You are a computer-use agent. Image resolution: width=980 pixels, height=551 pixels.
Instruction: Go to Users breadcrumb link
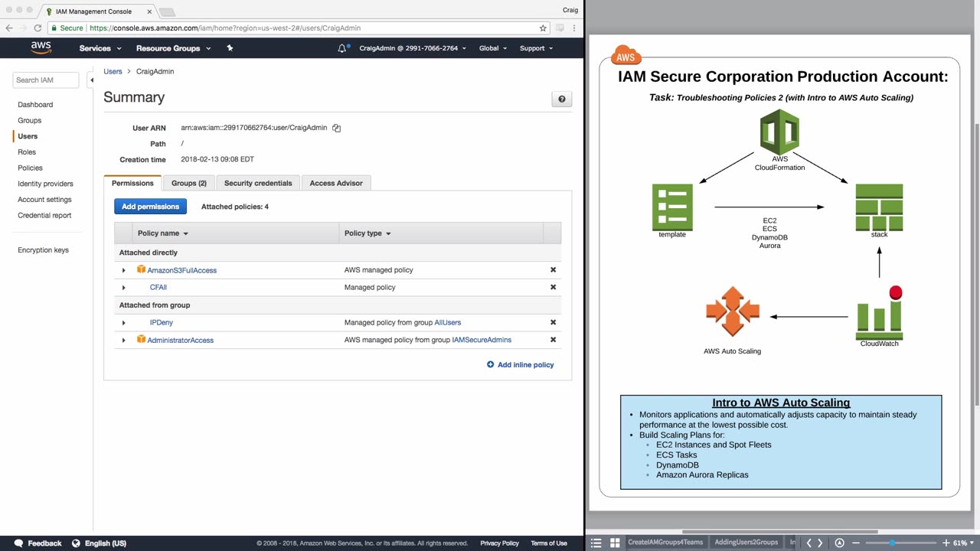(113, 71)
